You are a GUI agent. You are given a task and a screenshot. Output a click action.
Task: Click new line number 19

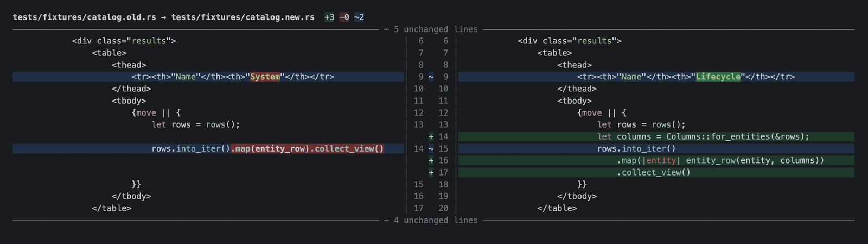point(443,197)
